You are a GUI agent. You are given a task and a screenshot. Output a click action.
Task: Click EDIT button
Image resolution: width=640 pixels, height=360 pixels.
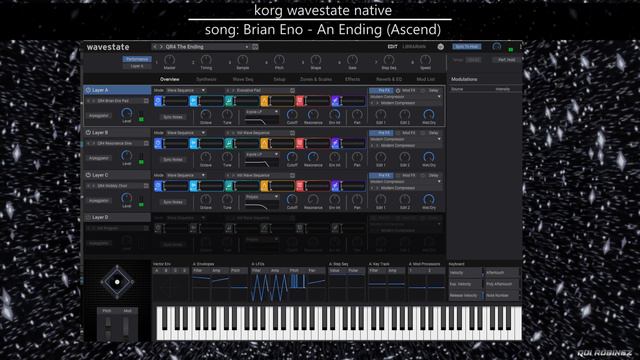click(x=392, y=47)
